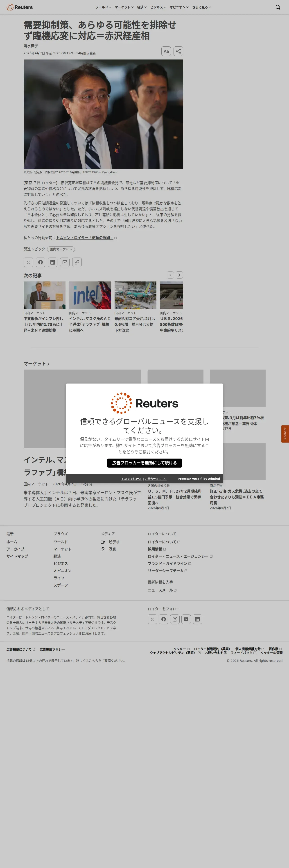Show next articles in 次の記事 carousel
The height and width of the screenshot is (868, 289).
click(x=179, y=275)
